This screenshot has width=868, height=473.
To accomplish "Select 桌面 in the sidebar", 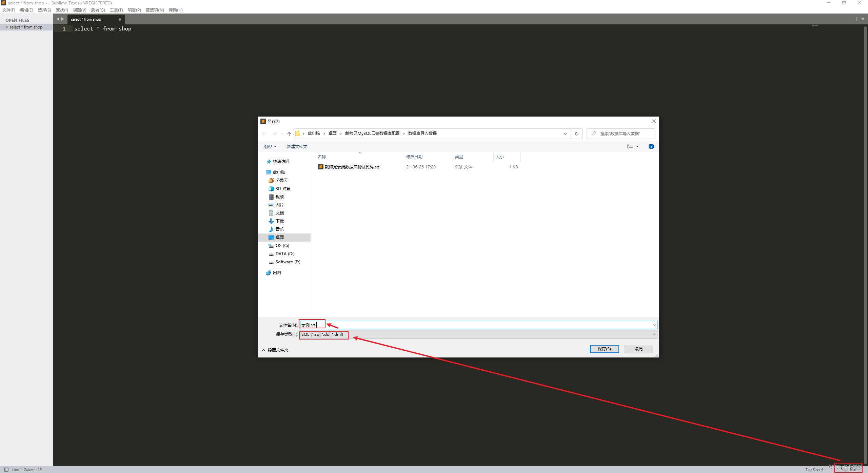I will coord(284,238).
